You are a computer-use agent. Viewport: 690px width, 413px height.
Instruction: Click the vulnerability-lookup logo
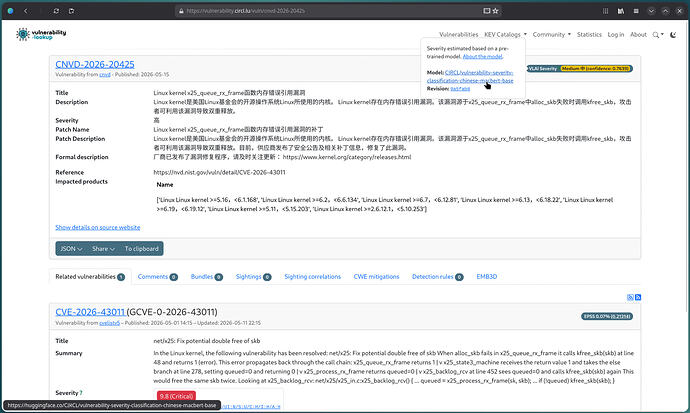pos(41,34)
